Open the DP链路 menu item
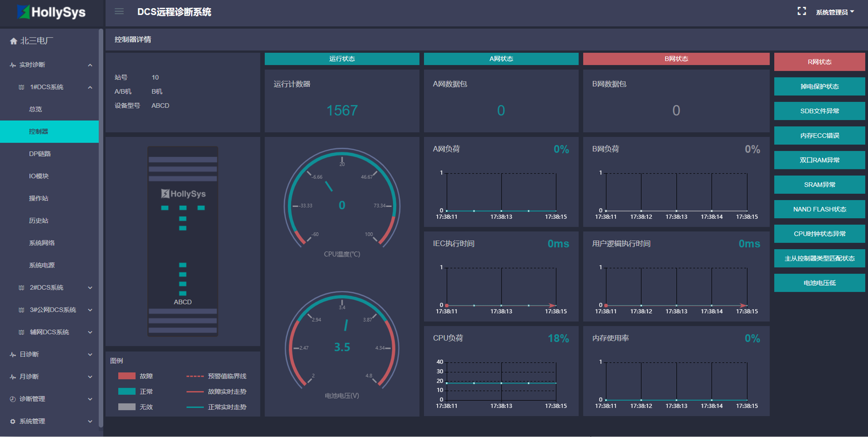This screenshot has height=437, width=868. (x=40, y=154)
